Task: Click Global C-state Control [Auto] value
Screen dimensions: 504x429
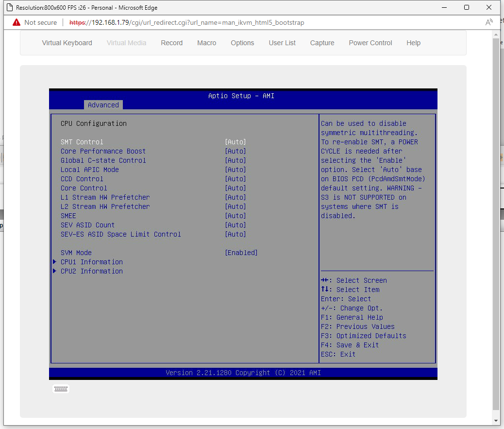Action: pos(235,160)
